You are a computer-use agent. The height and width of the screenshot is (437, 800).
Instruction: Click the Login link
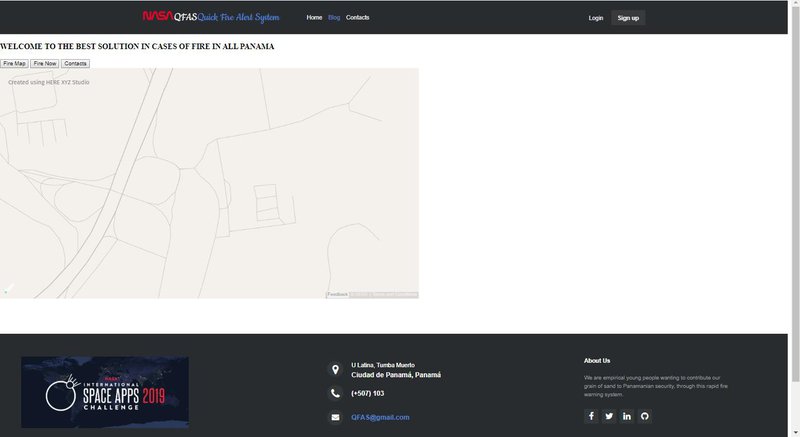click(596, 18)
